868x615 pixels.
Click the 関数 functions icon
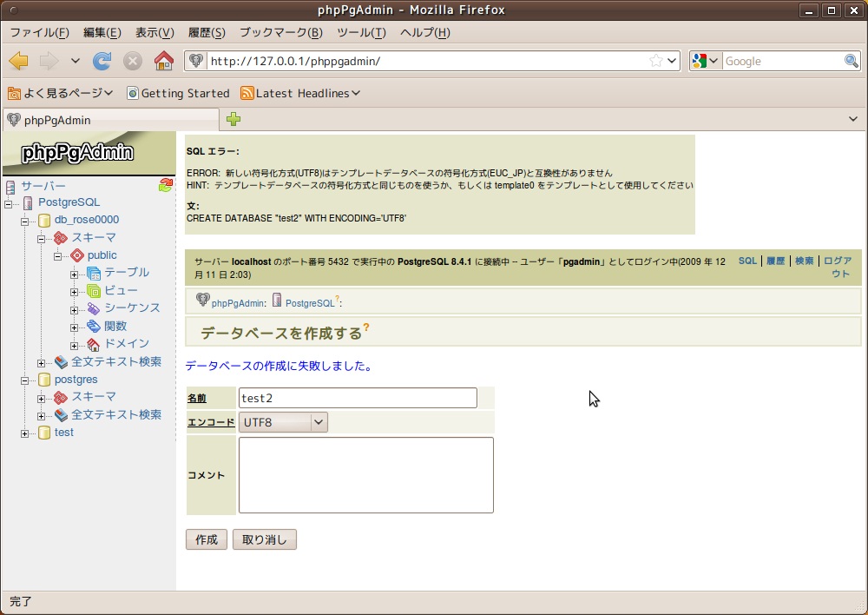tap(94, 327)
